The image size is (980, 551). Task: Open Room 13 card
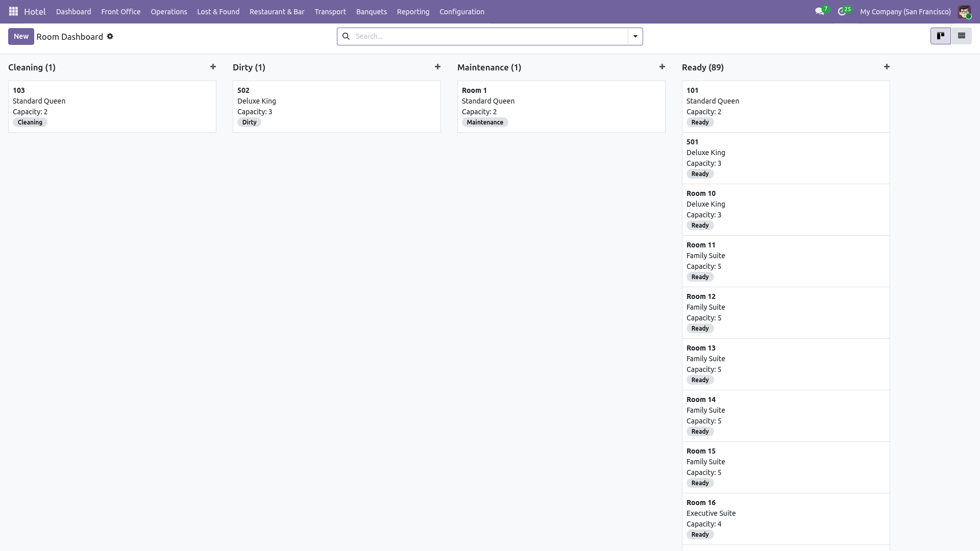click(x=786, y=364)
